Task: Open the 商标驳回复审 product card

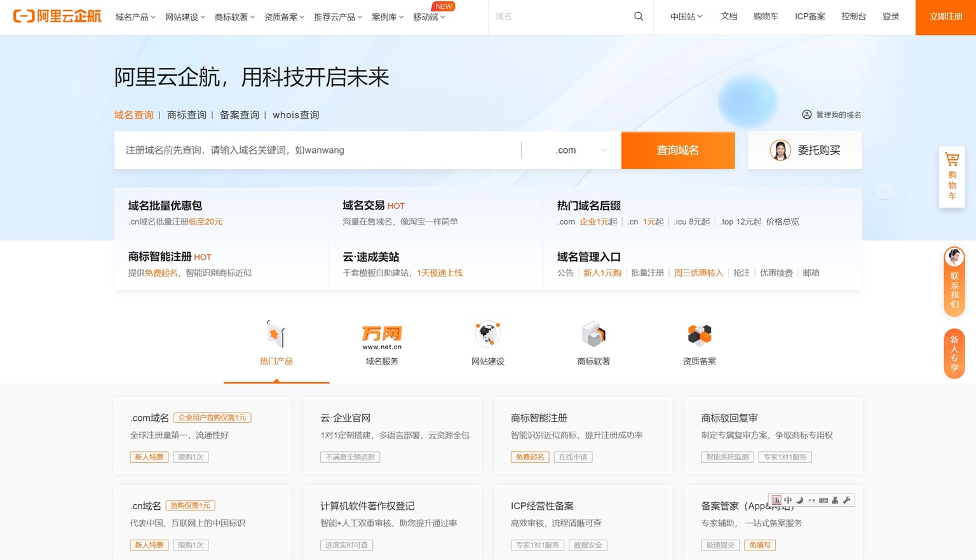Action: click(x=773, y=436)
